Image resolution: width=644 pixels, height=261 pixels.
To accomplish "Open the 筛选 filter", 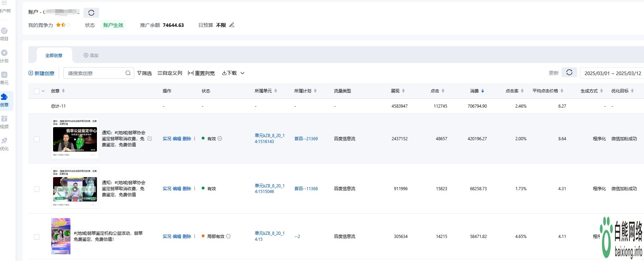I will (x=144, y=73).
